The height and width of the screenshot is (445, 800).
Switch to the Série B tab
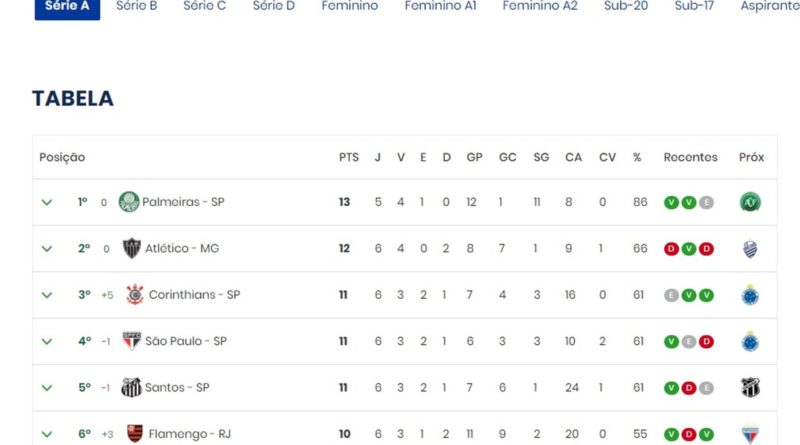coord(136,6)
